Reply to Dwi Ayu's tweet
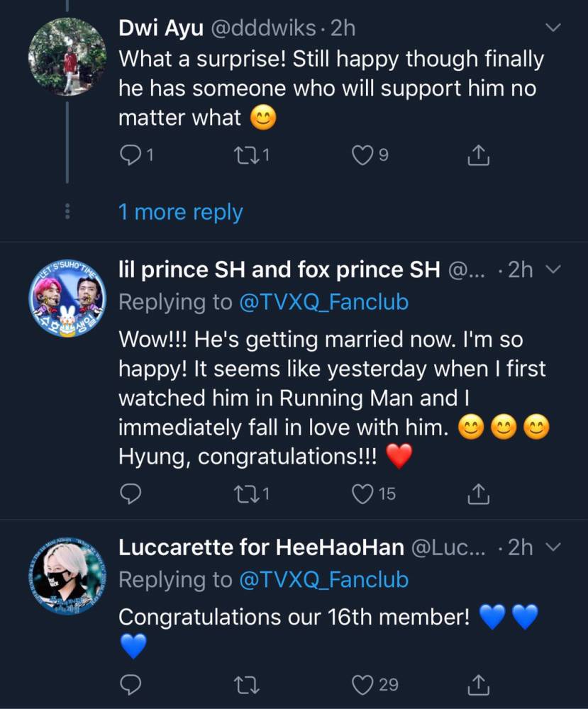The width and height of the screenshot is (588, 709). (130, 155)
